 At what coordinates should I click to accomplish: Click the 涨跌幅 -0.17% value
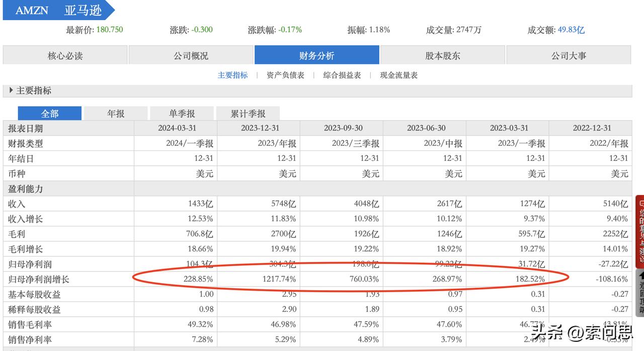(290, 30)
